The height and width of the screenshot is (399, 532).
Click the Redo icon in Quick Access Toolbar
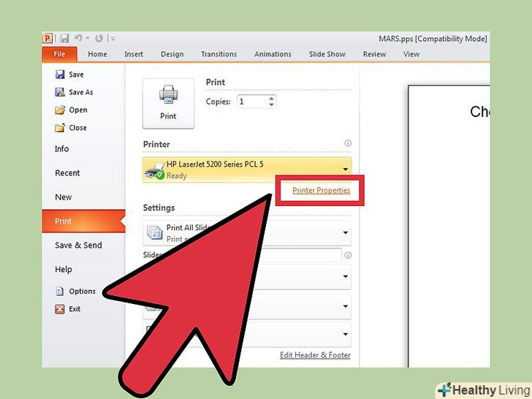[x=99, y=38]
